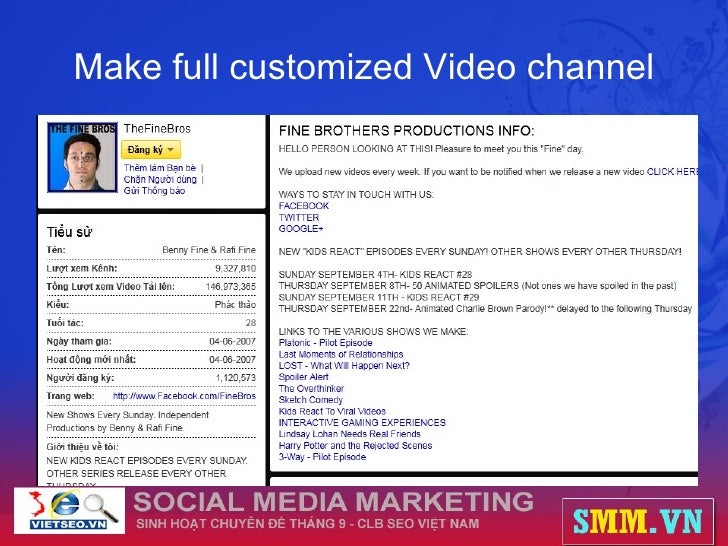Open Lindsay Lohan Needs Real Friends link
728x546 pixels.
point(350,434)
